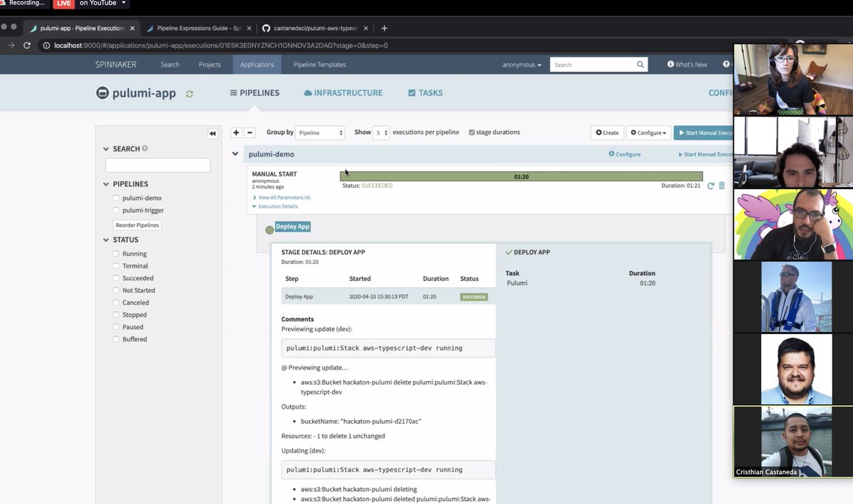Switch to the TASKS tab
Screen dimensions: 853x504
point(425,93)
